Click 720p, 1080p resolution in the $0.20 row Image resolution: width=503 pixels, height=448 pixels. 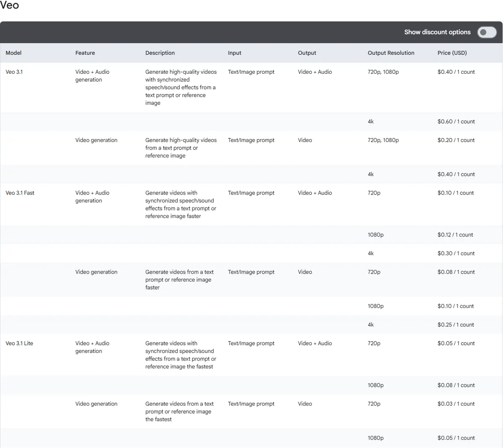tap(383, 140)
